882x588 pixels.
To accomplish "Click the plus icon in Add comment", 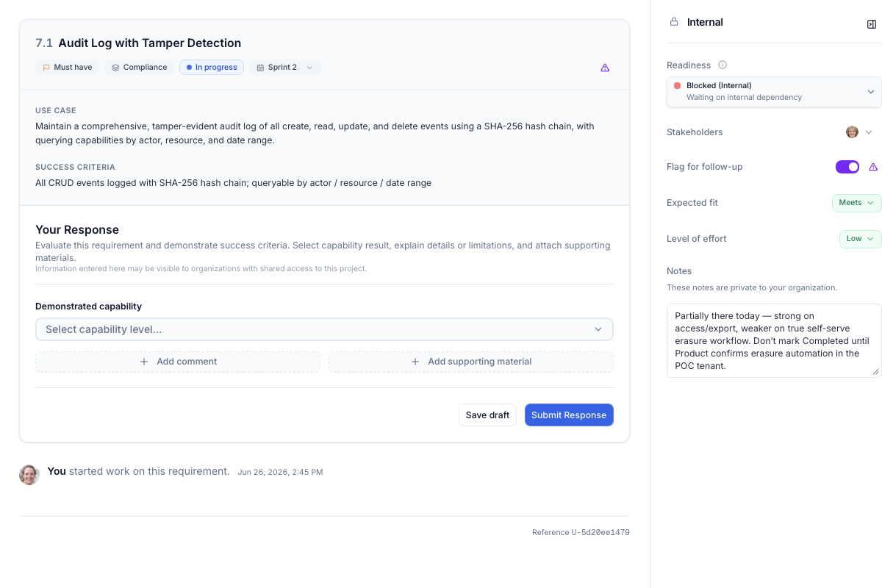I will click(x=144, y=362).
